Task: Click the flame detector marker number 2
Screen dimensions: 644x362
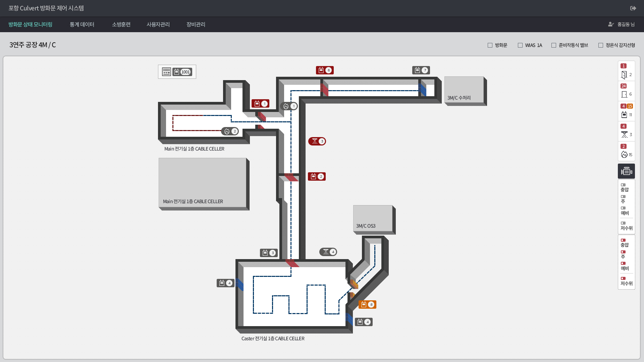Action: point(230,131)
